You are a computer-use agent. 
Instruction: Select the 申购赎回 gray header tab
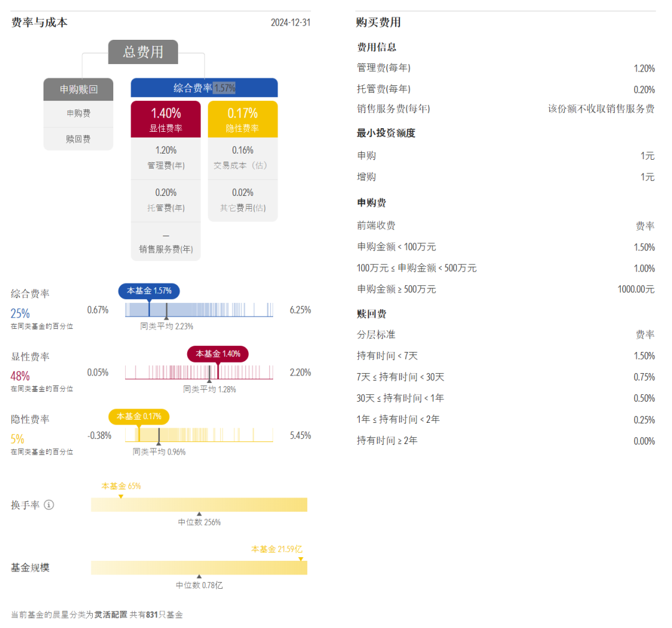[x=78, y=89]
